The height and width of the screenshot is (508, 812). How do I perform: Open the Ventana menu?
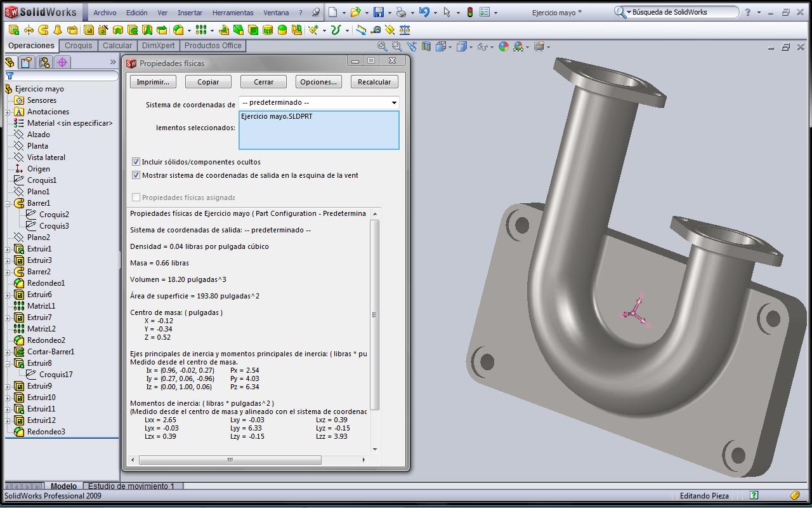pyautogui.click(x=276, y=13)
